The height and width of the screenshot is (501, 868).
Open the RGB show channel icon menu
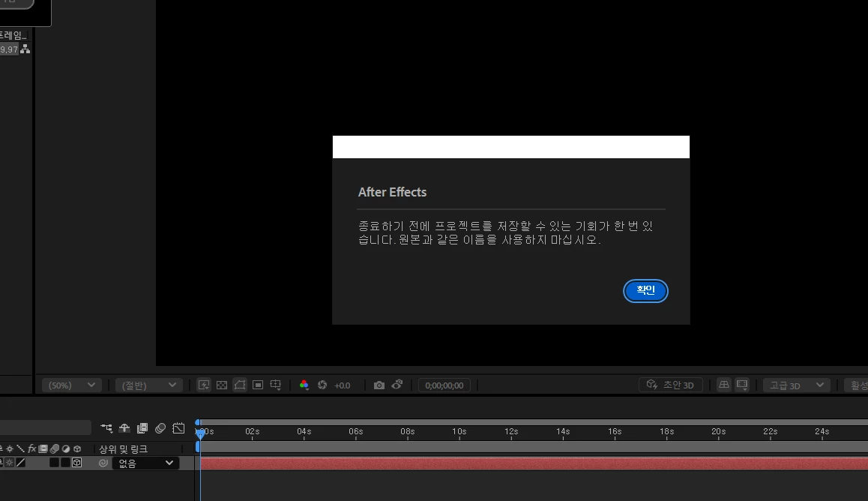click(x=304, y=385)
